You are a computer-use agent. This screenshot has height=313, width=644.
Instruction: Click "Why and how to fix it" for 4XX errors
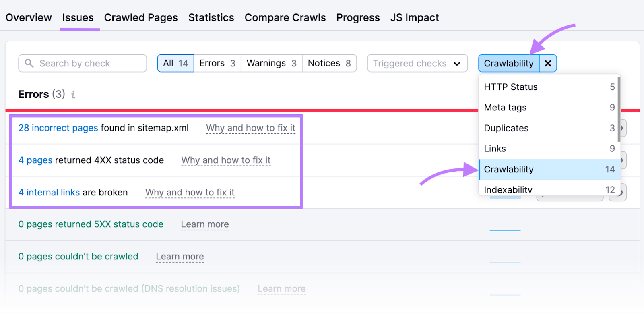[225, 160]
